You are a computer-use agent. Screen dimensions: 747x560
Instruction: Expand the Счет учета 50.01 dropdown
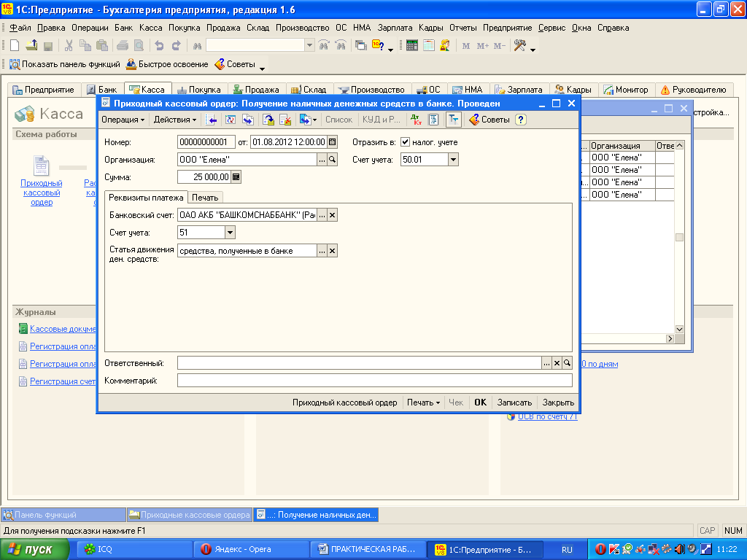(453, 160)
